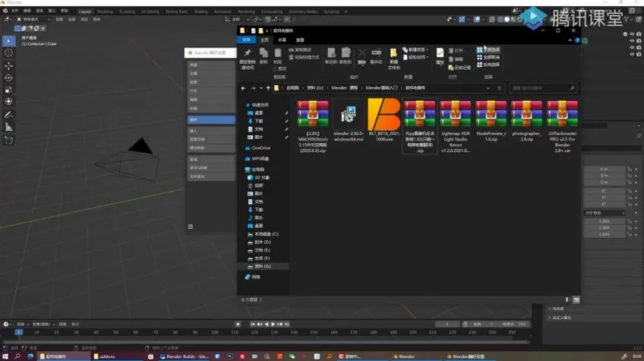
Task: Open the Share tab in Explorer ribbon
Action: [282, 40]
